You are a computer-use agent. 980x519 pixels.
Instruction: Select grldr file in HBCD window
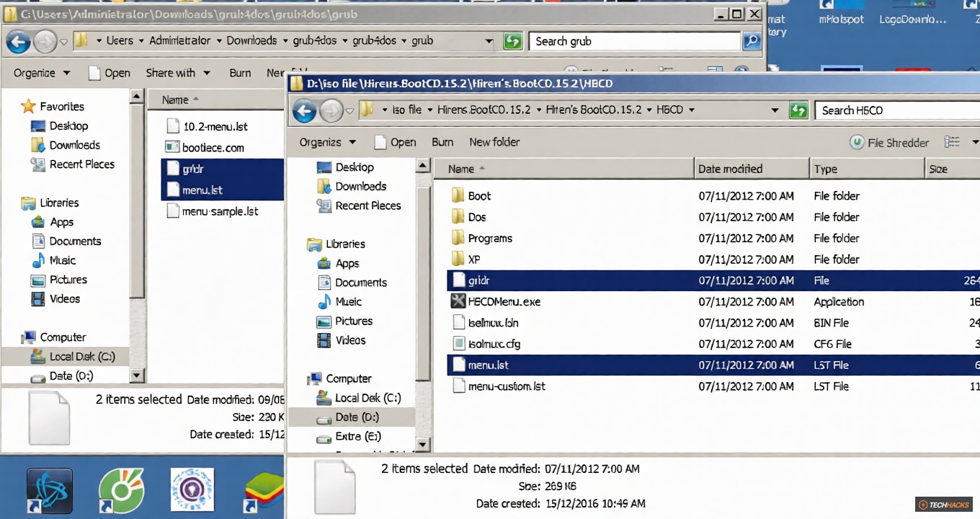coord(713,280)
